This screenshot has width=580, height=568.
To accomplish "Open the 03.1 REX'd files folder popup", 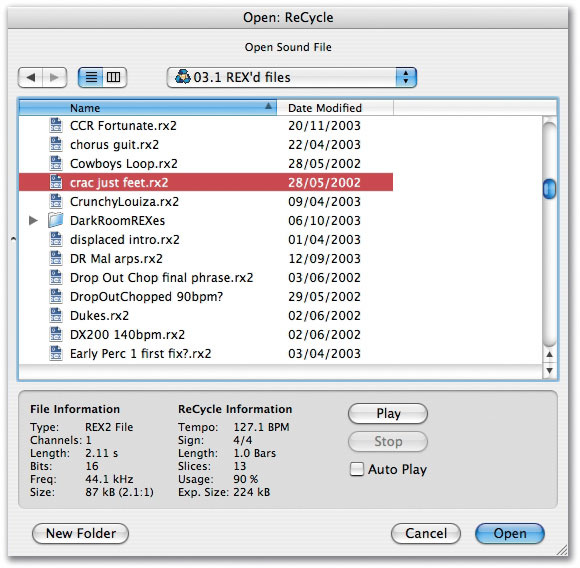I will [292, 77].
